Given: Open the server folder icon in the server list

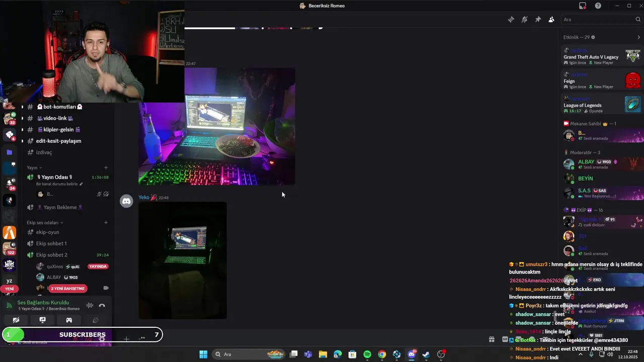Looking at the screenshot, I should click(9, 152).
